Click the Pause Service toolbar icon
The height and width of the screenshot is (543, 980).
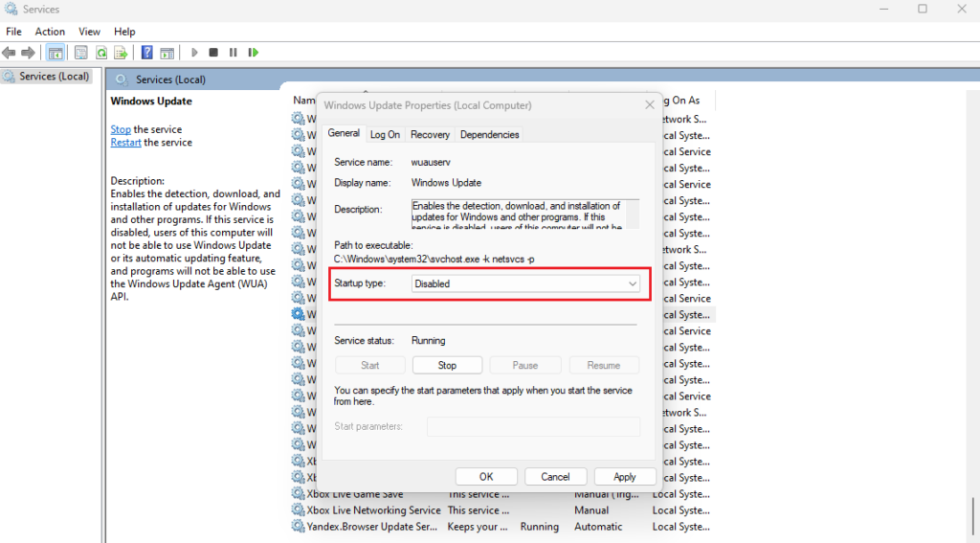[233, 53]
